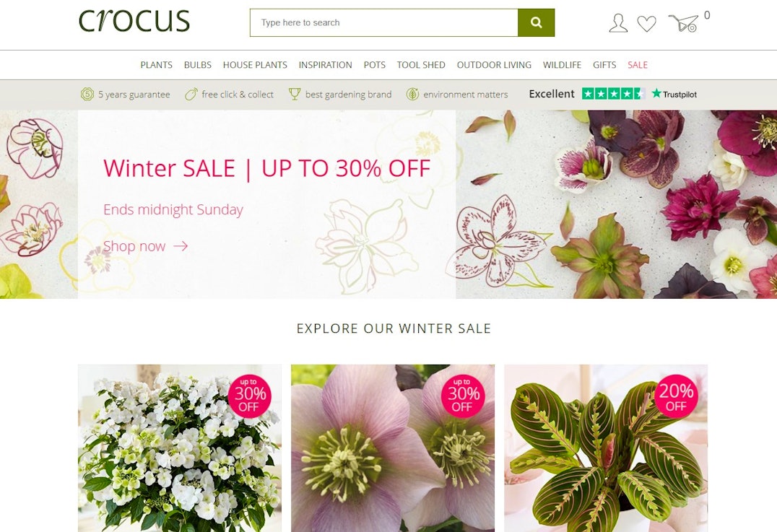Viewport: 777px width, 532px height.
Task: Open the HOUSE PLANTS menu
Action: (x=255, y=65)
